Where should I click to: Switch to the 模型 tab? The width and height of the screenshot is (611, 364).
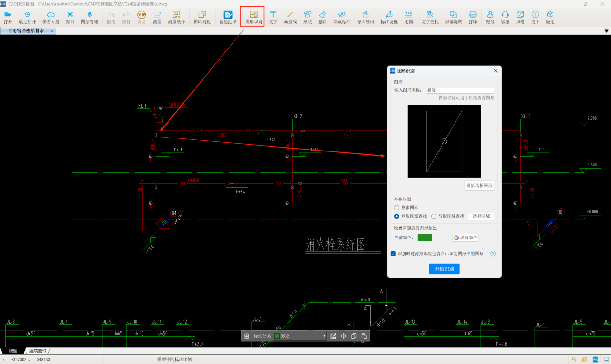13,351
